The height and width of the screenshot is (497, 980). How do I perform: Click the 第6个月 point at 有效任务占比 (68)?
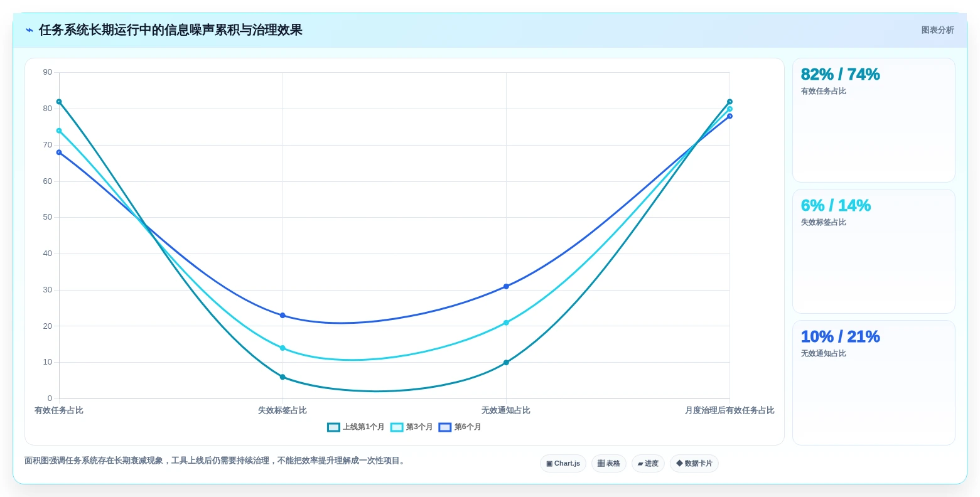coord(59,152)
